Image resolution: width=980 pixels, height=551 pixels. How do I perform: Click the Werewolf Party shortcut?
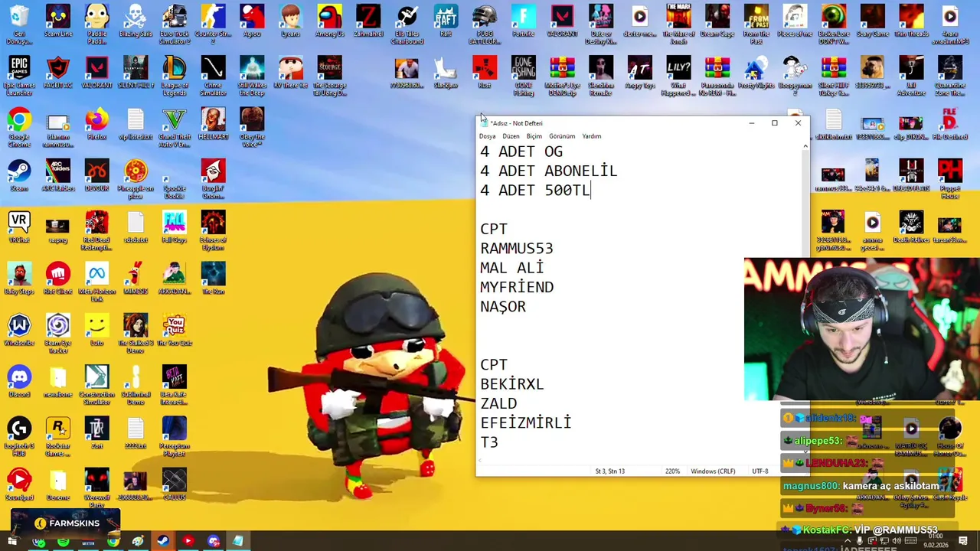pyautogui.click(x=96, y=487)
